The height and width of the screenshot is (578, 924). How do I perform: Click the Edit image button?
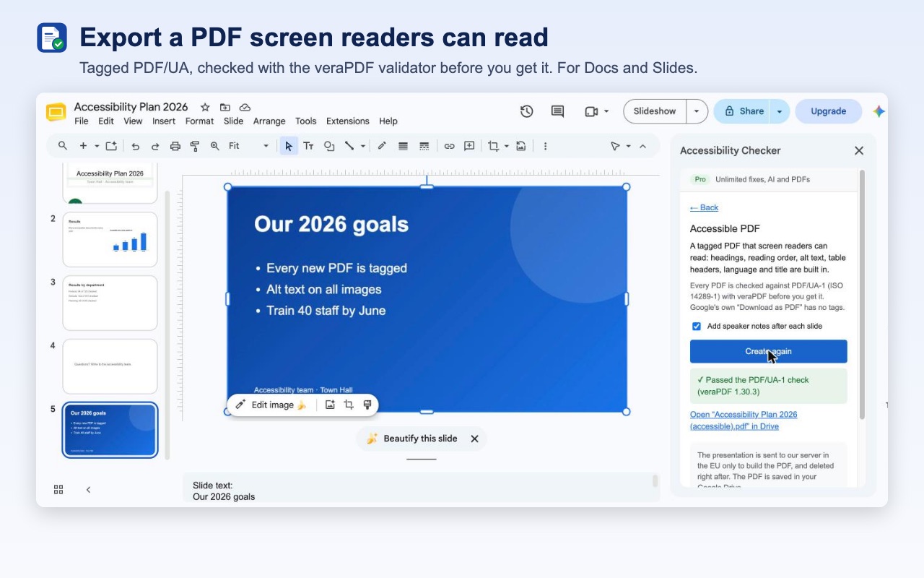(271, 405)
